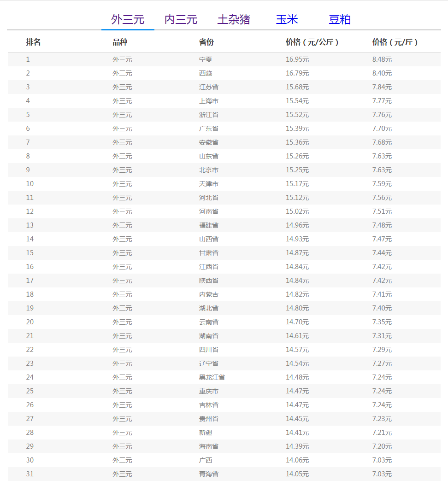The width and height of the screenshot is (448, 486).
Task: Select the 重庆市 cell
Action: tap(209, 391)
